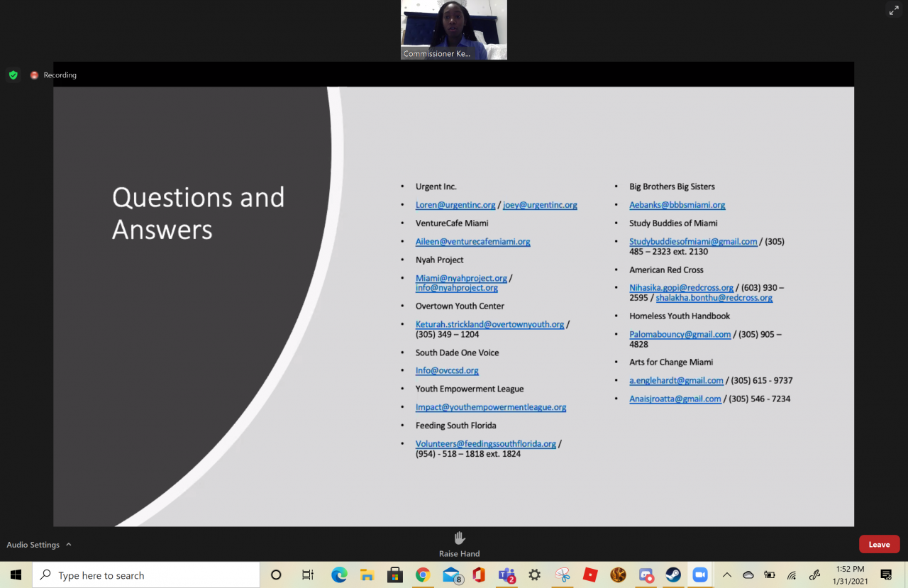Image resolution: width=908 pixels, height=588 pixels.
Task: Open the Discord icon on the taskbar
Action: (646, 575)
